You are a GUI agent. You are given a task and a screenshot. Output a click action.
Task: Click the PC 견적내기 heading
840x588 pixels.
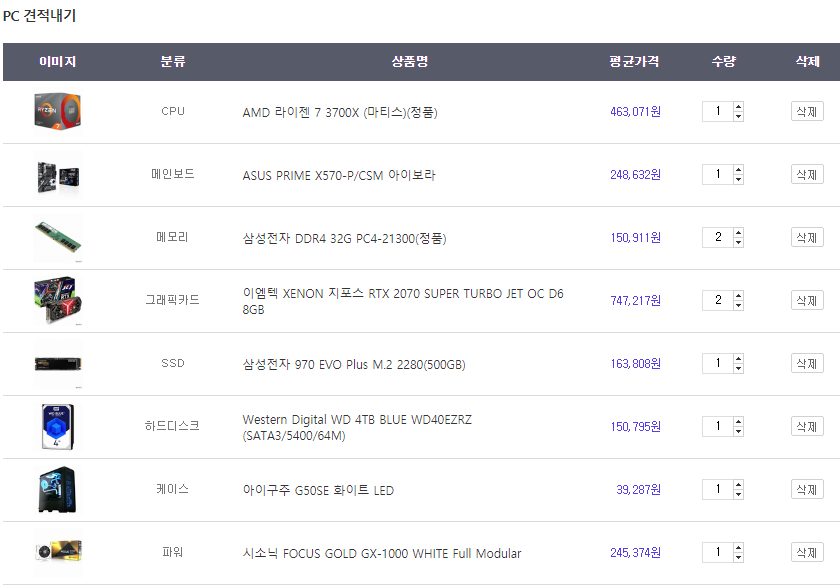click(39, 16)
